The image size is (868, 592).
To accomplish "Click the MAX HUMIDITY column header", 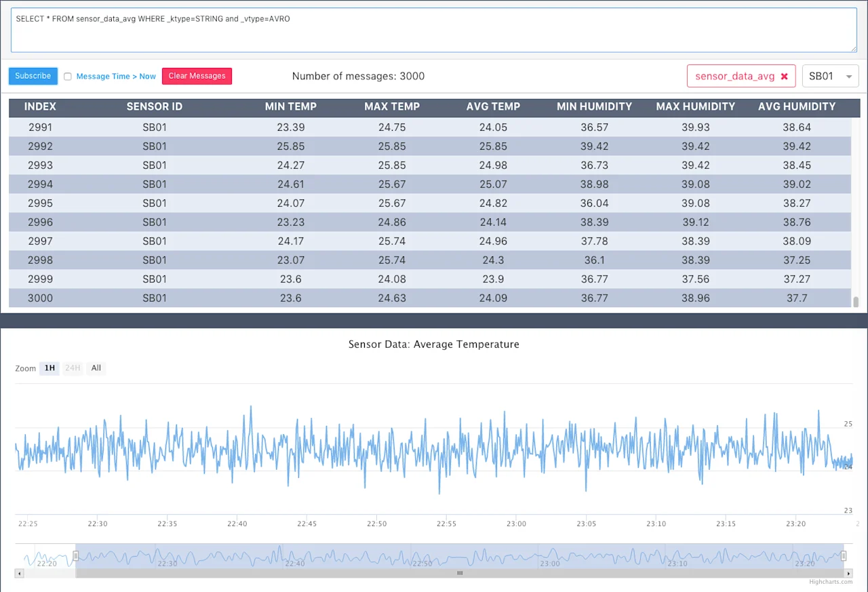I will [x=696, y=106].
